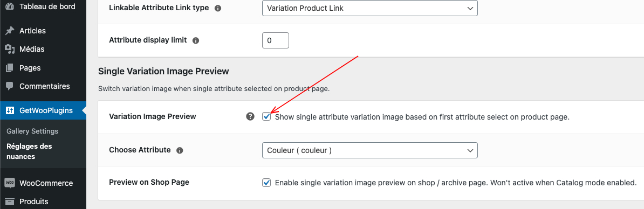The height and width of the screenshot is (209, 644).
Task: Click the Tableau de bord dashboard icon
Action: (10, 6)
